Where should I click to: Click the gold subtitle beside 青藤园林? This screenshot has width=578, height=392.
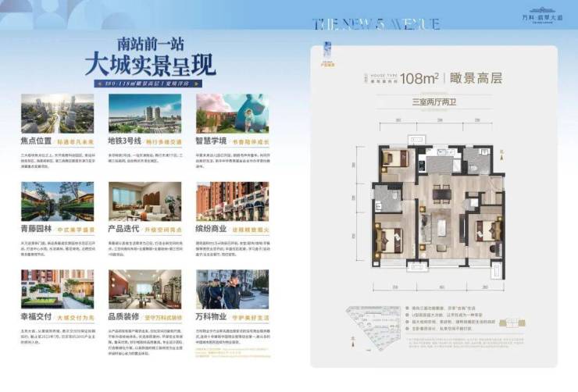[x=76, y=230]
